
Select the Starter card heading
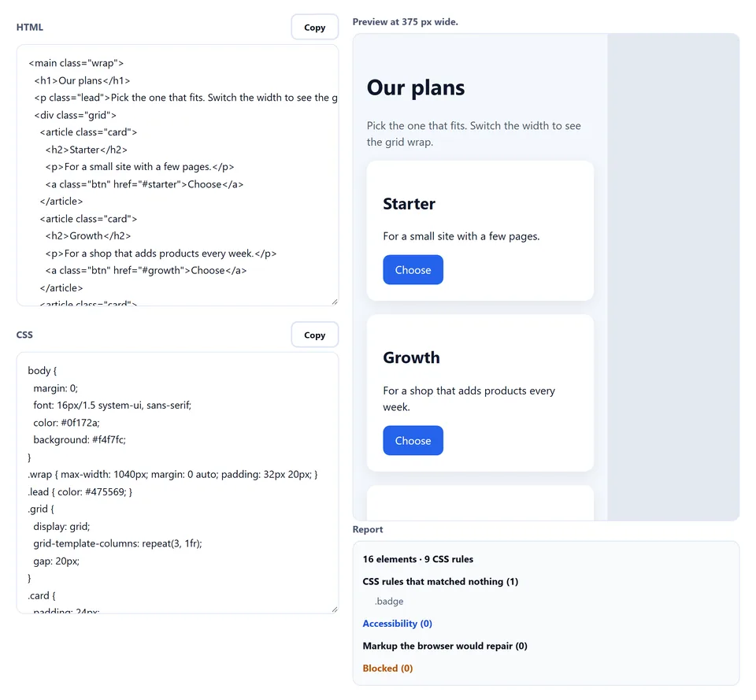409,204
